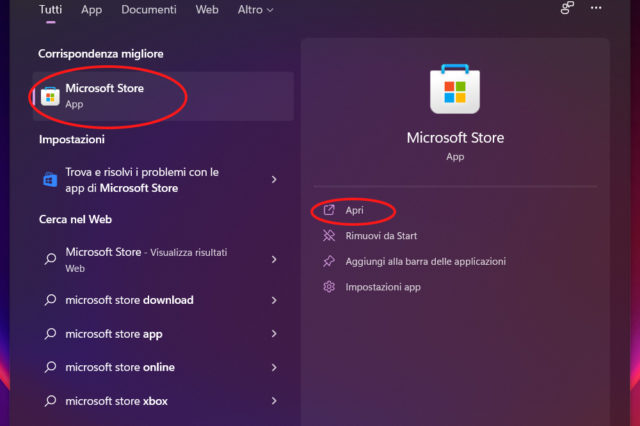
Task: Select the microsoft store app web suggestion
Action: (113, 334)
